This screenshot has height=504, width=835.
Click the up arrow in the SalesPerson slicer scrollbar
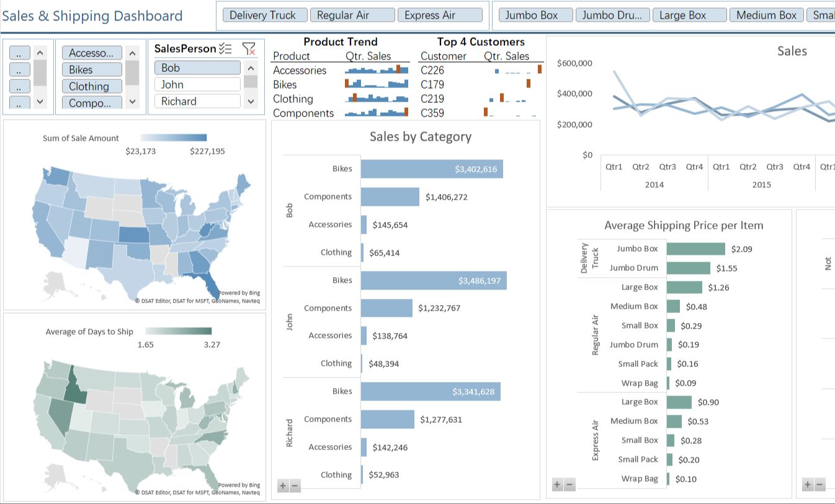click(251, 69)
